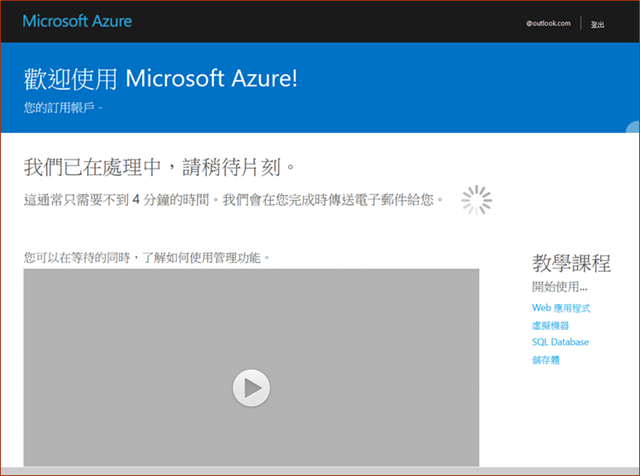Open the 儲存體 tutorial link

(x=546, y=360)
